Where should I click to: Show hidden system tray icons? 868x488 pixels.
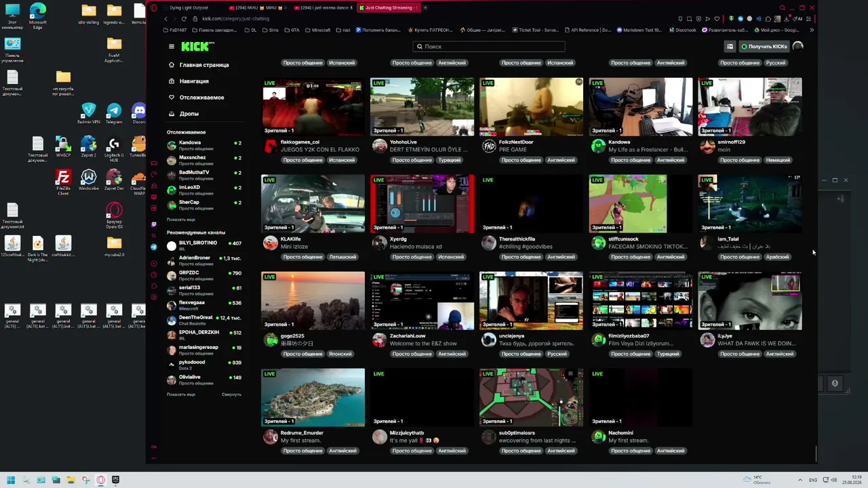tap(800, 481)
